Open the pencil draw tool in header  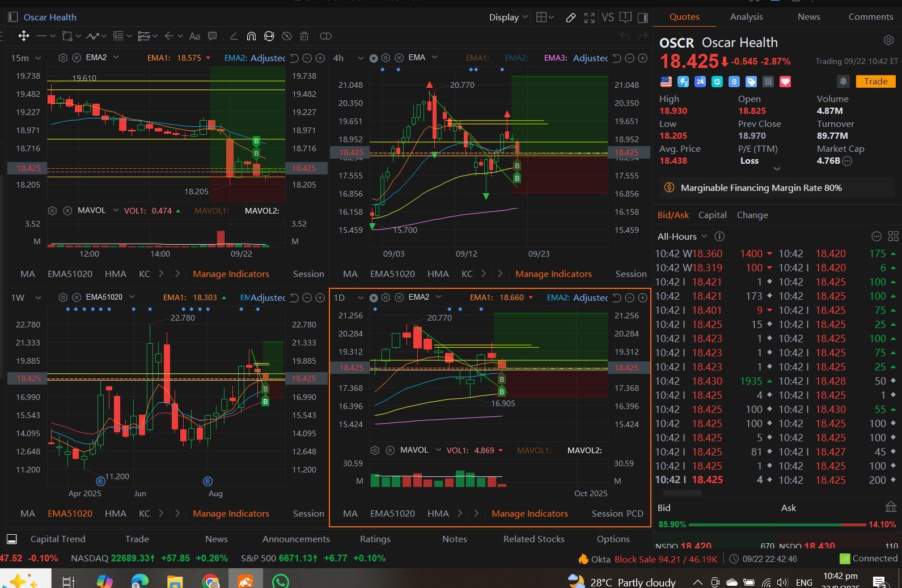pos(571,18)
